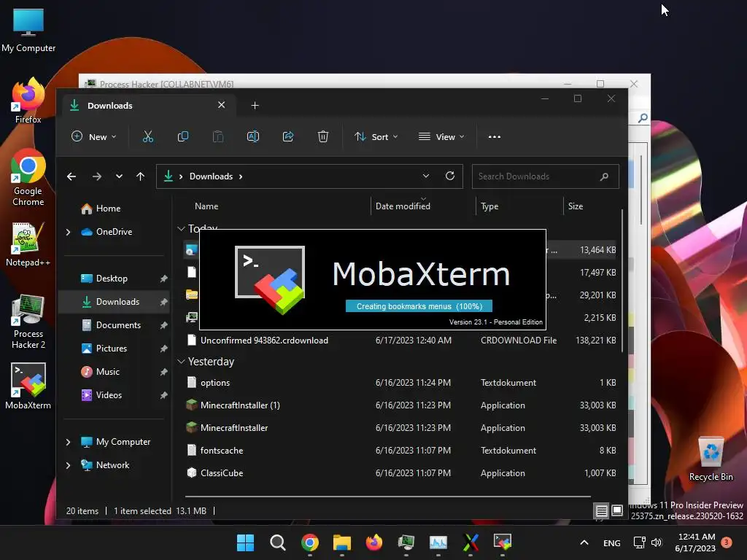
Task: Click the ENG language indicator
Action: (612, 542)
